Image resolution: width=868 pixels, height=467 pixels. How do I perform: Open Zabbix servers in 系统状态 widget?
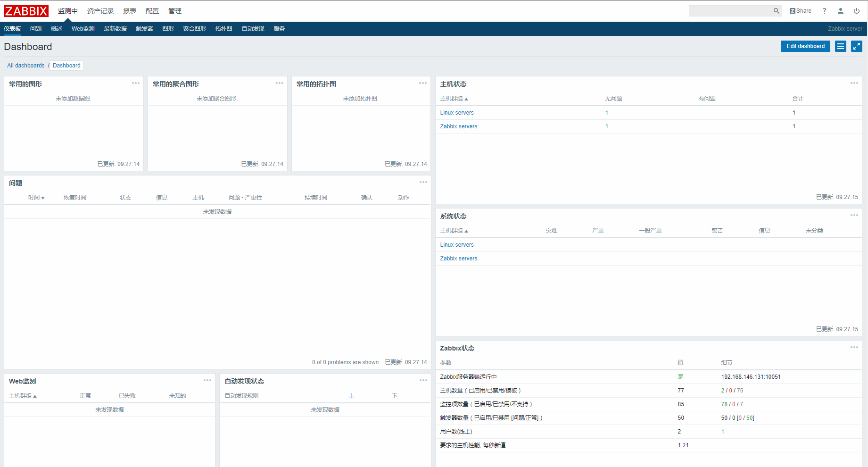[458, 259]
